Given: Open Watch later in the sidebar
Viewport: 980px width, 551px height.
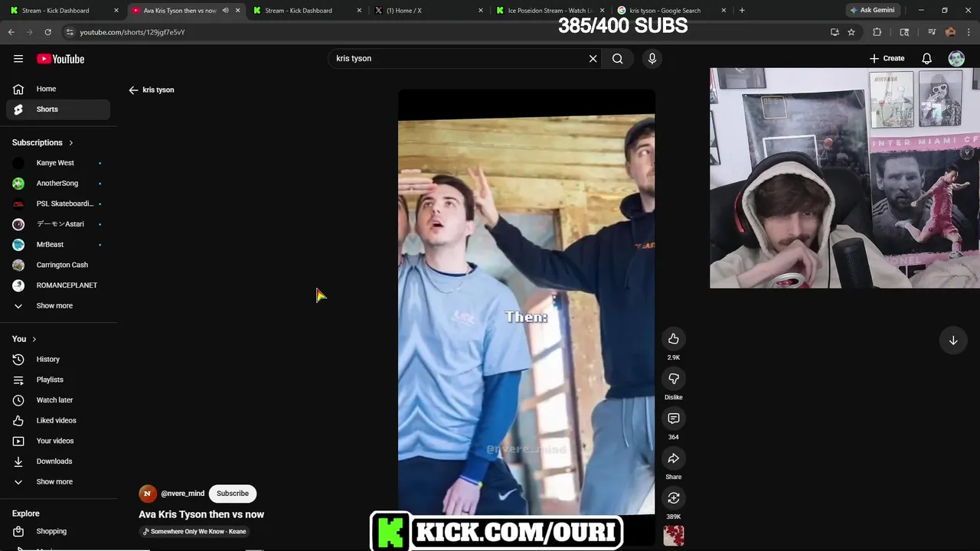Looking at the screenshot, I should coord(58,400).
